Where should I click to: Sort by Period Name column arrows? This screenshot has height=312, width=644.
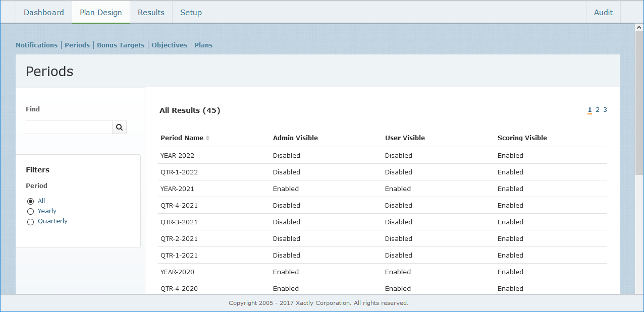pyautogui.click(x=207, y=138)
